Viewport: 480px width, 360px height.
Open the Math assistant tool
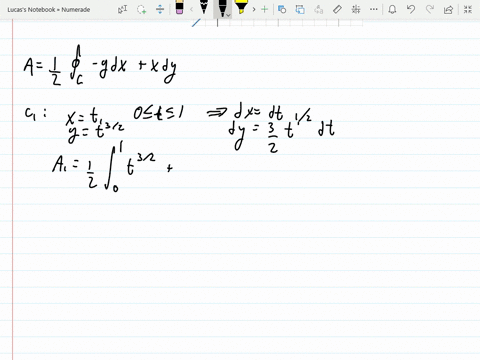356,9
